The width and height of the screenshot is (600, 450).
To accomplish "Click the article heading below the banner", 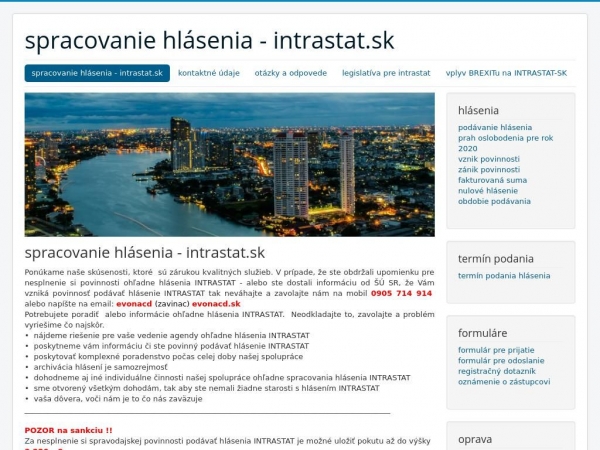I will click(145, 253).
